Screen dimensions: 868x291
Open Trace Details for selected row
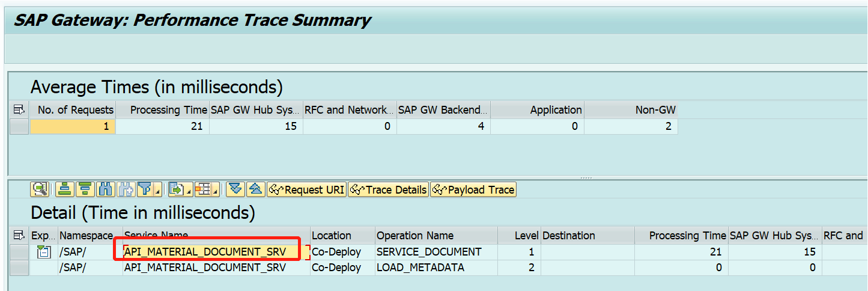click(388, 189)
